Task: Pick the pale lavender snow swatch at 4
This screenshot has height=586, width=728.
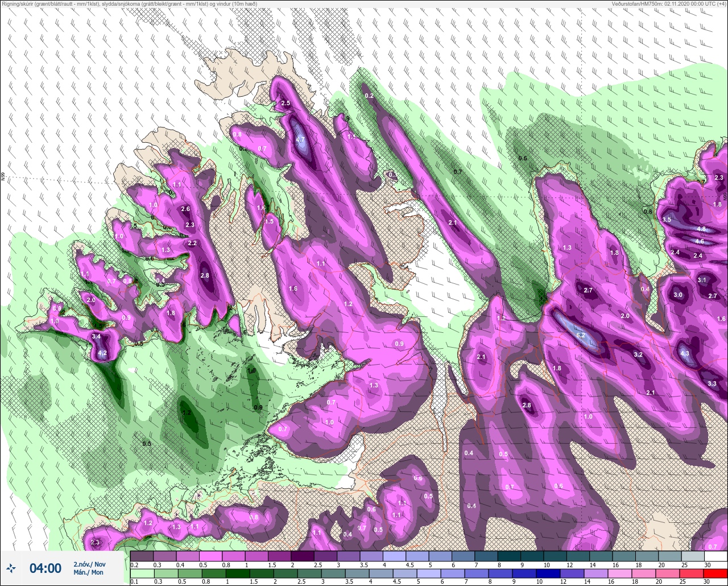Action: pos(395,556)
